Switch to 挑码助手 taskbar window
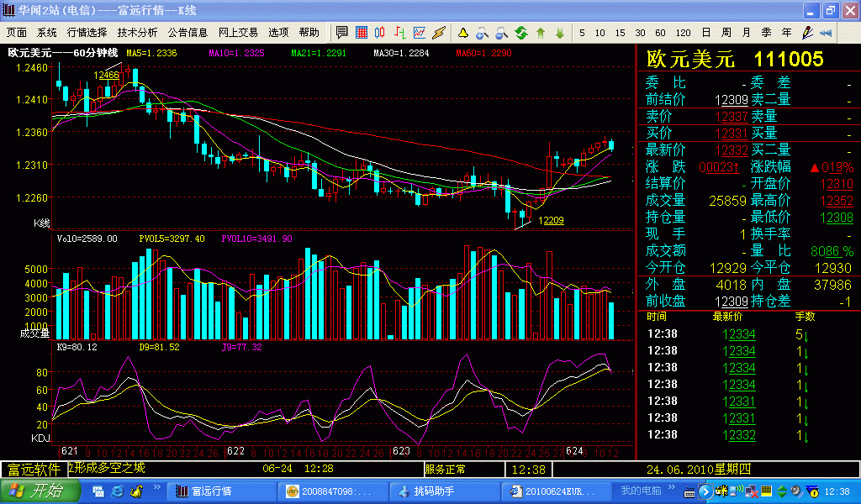The width and height of the screenshot is (861, 504). 445,491
